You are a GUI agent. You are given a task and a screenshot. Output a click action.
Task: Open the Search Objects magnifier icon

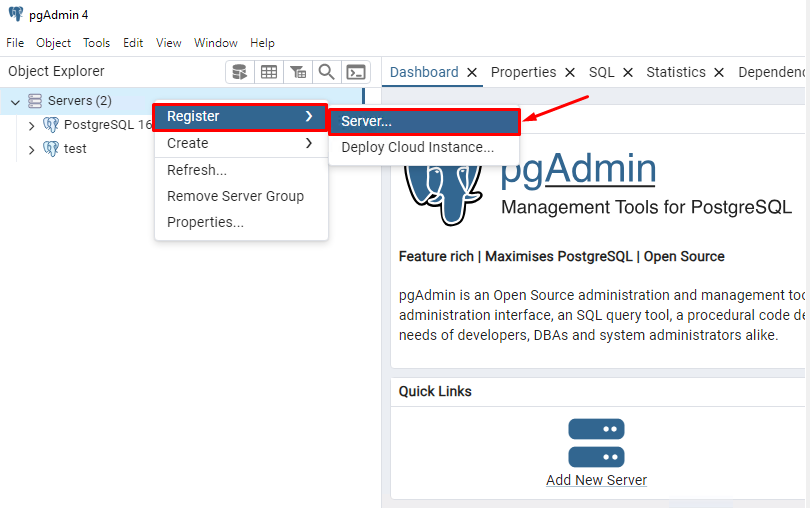tap(326, 72)
